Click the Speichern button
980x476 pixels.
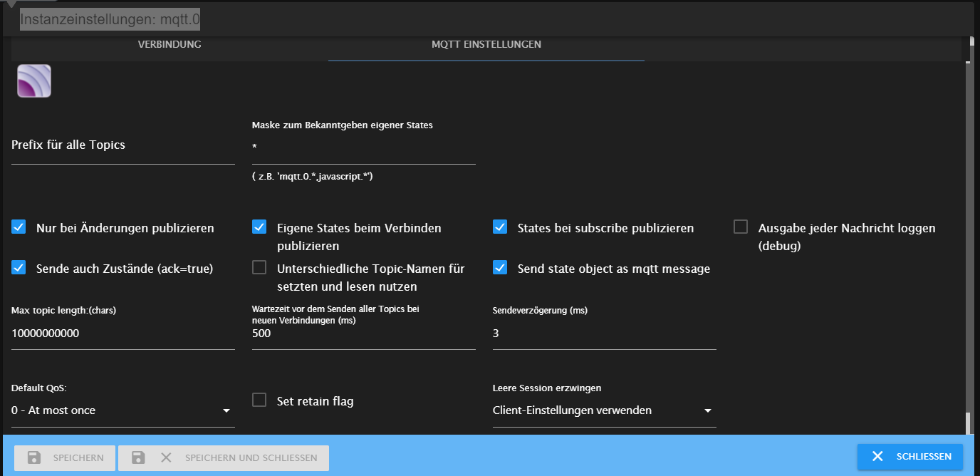click(66, 457)
